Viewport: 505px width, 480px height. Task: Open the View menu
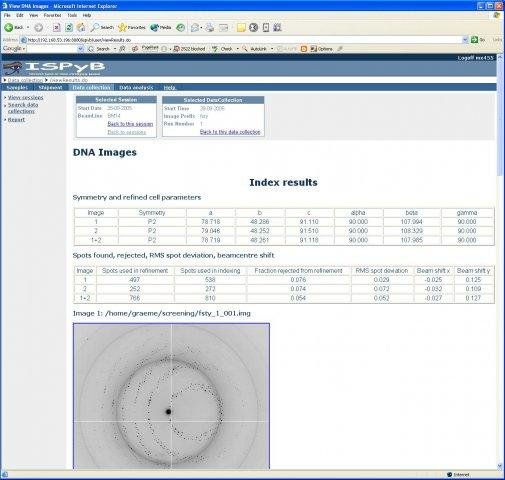click(x=33, y=15)
